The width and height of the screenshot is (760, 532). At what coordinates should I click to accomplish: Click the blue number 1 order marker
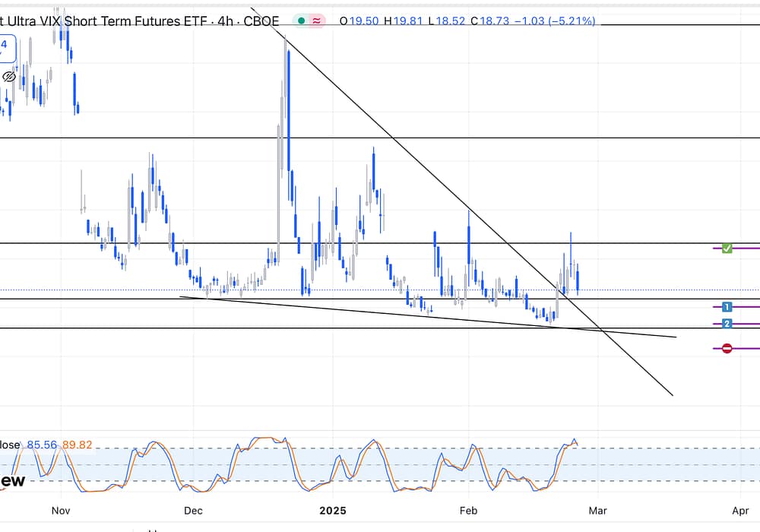coord(727,307)
